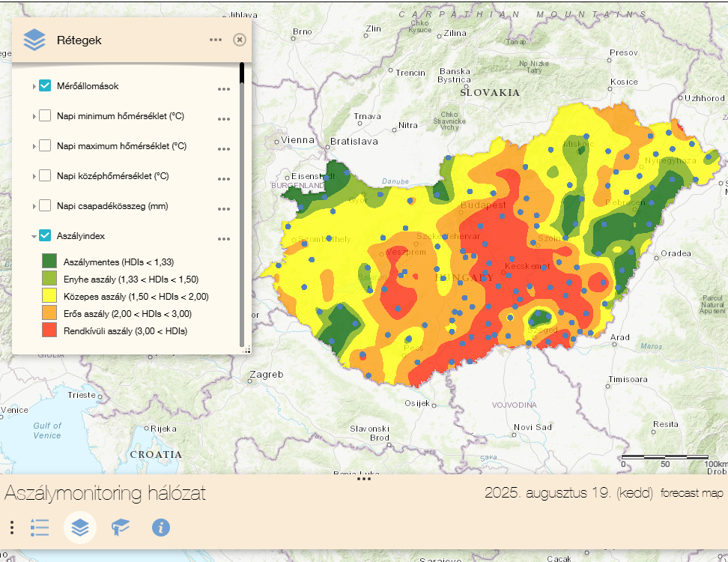Click the three vertical dots in bottom toolbar

[12, 528]
